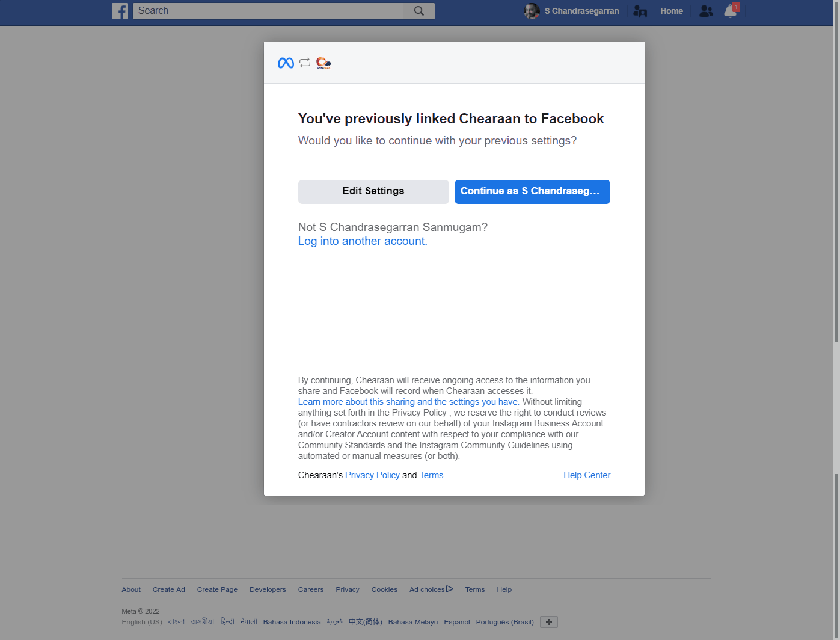Image resolution: width=840 pixels, height=640 pixels.
Task: Open the About footer link
Action: tap(131, 589)
